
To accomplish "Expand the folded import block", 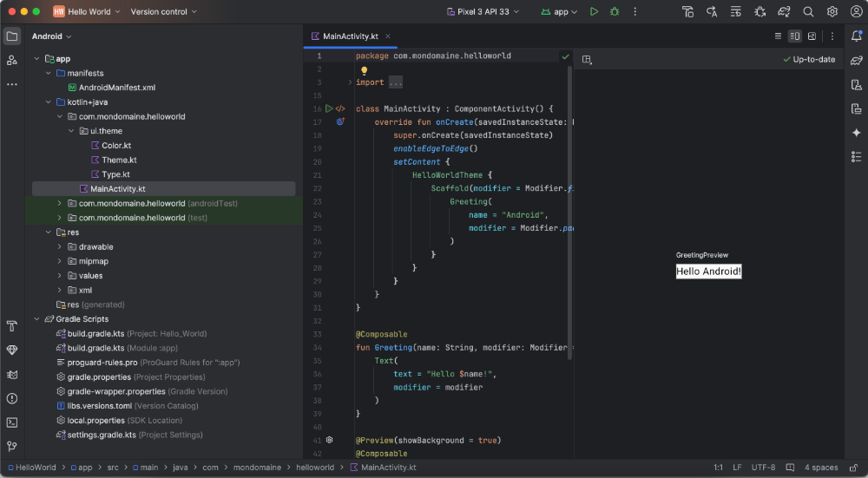I will pos(350,82).
